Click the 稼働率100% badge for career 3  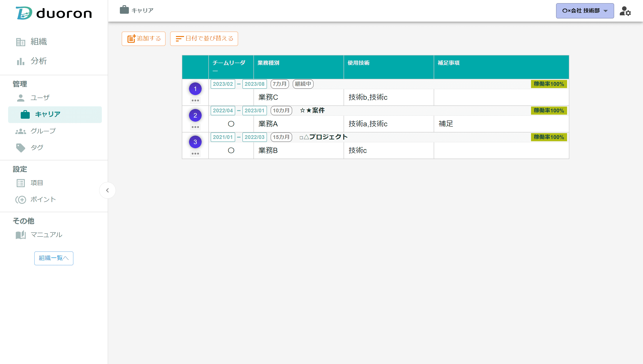tap(549, 137)
